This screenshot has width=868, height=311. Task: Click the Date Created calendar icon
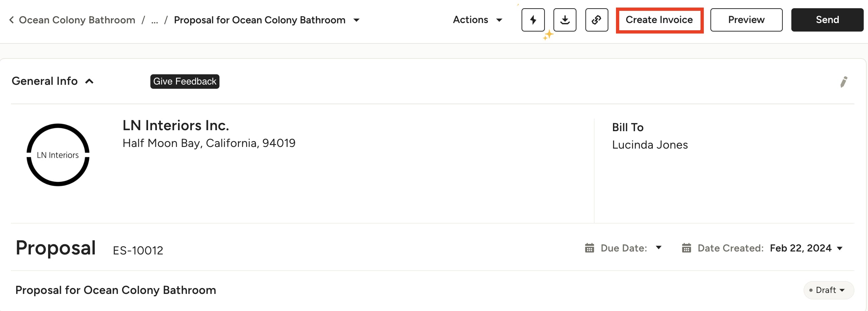(x=686, y=248)
